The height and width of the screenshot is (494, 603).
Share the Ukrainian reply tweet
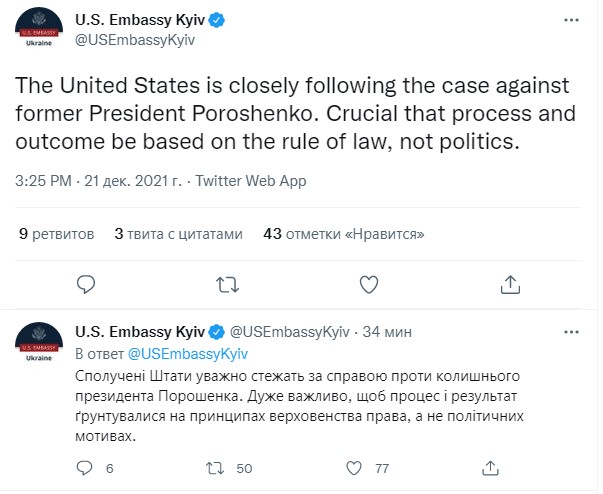click(491, 467)
